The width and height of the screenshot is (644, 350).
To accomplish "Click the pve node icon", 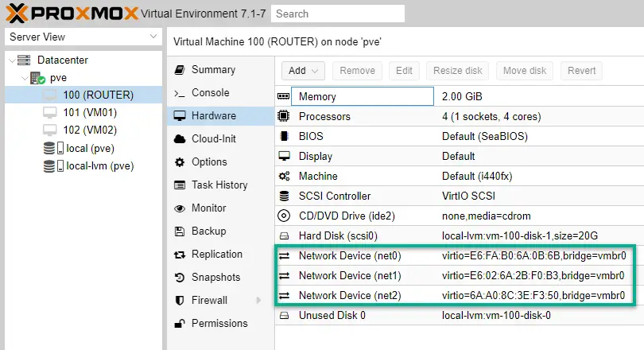I will coord(37,78).
